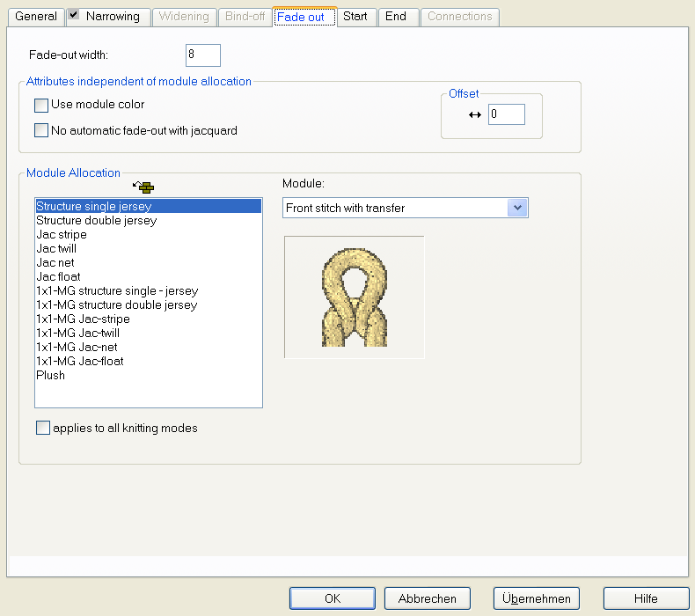
Task: Go to the End tab
Action: (x=396, y=17)
